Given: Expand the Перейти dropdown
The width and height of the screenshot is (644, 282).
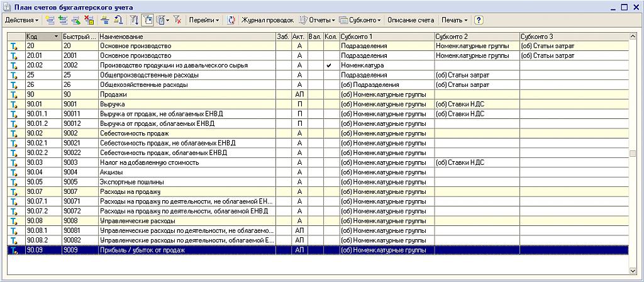Looking at the screenshot, I should pos(204,20).
